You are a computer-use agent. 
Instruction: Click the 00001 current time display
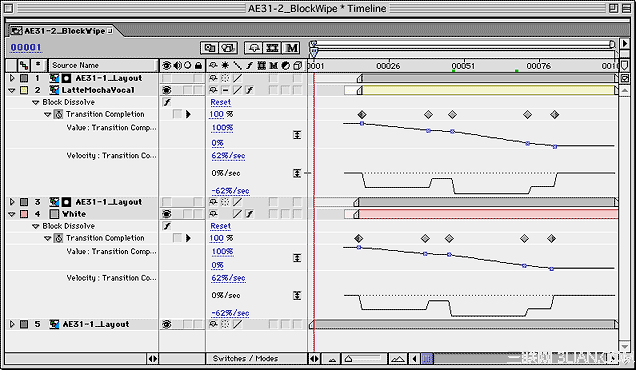click(x=26, y=47)
